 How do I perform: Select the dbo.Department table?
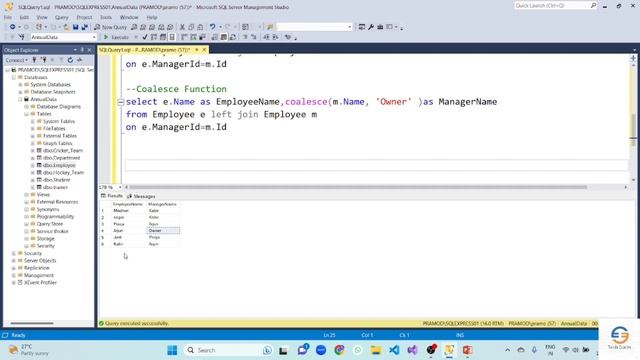[x=62, y=158]
